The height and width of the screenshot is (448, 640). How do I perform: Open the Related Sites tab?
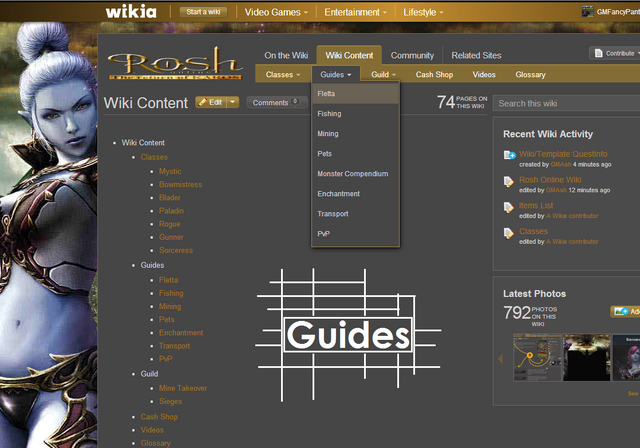point(476,55)
